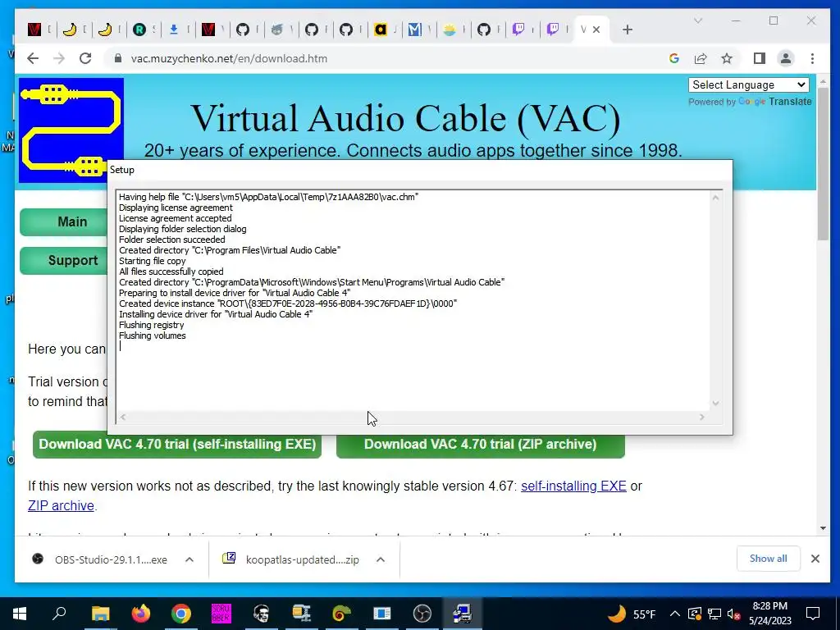This screenshot has width=840, height=630.
Task: Select the VAC Setup installer taskbar icon
Action: pyautogui.click(x=462, y=614)
